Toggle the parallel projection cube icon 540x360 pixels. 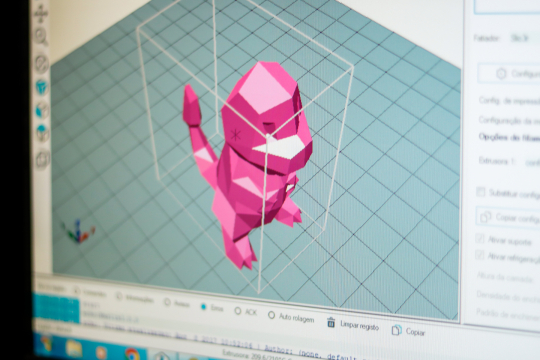pyautogui.click(x=43, y=159)
